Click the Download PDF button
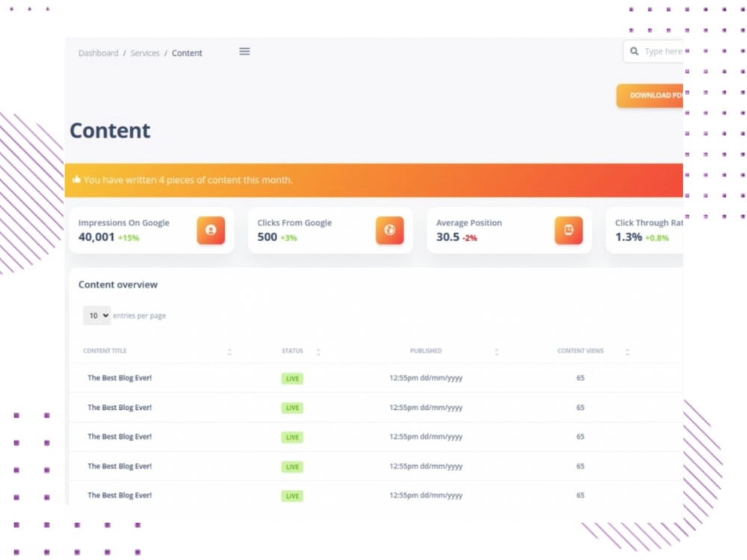Viewport: 747px width, 560px height. tap(650, 96)
